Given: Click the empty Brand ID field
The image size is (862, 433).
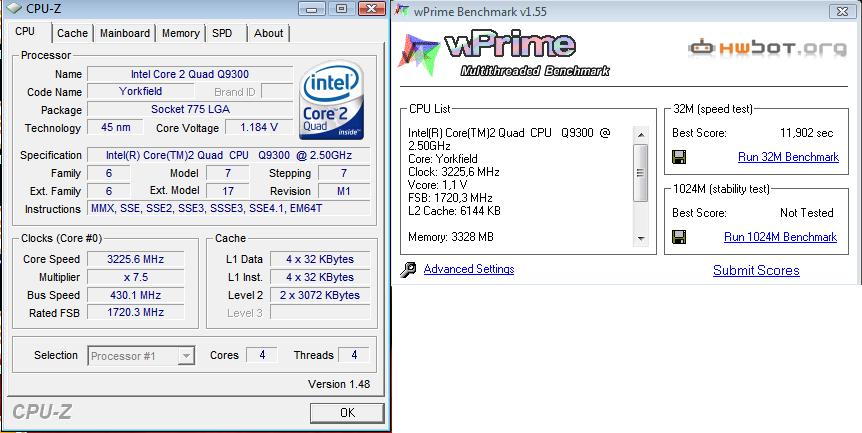Looking at the screenshot, I should 277,91.
